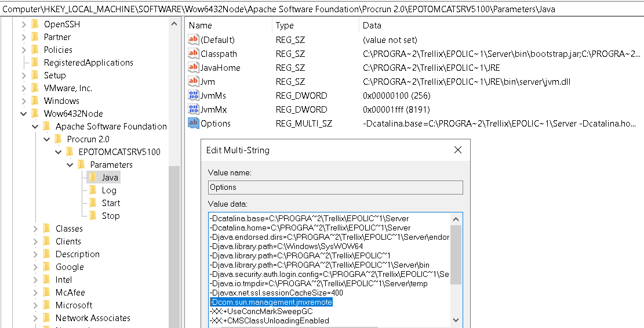Image resolution: width=644 pixels, height=328 pixels.
Task: Click the Log key folder icon
Action: pos(93,190)
